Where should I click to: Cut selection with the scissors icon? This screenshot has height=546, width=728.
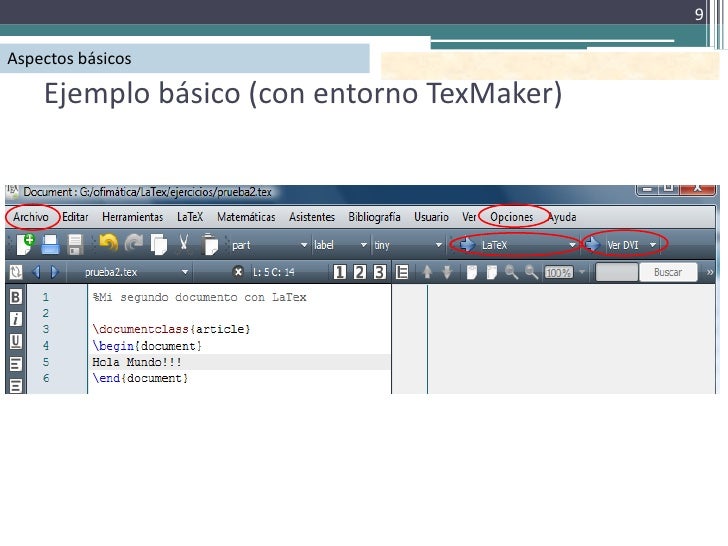(x=184, y=243)
